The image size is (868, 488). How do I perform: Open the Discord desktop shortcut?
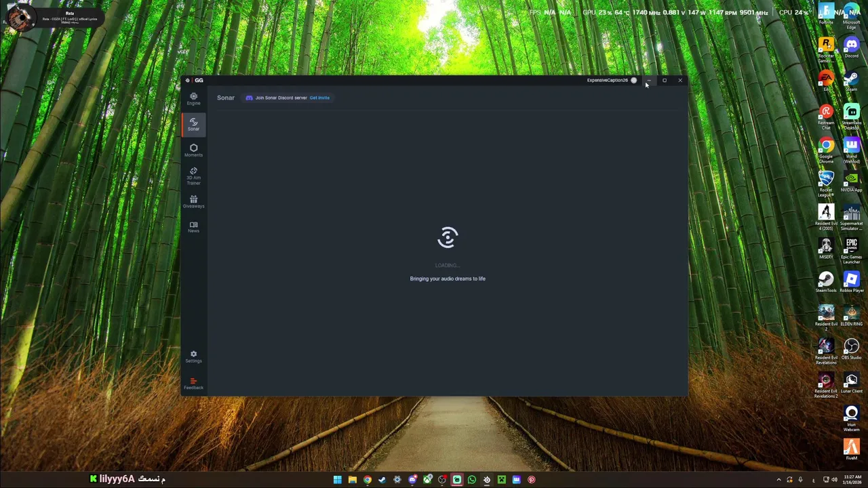851,47
